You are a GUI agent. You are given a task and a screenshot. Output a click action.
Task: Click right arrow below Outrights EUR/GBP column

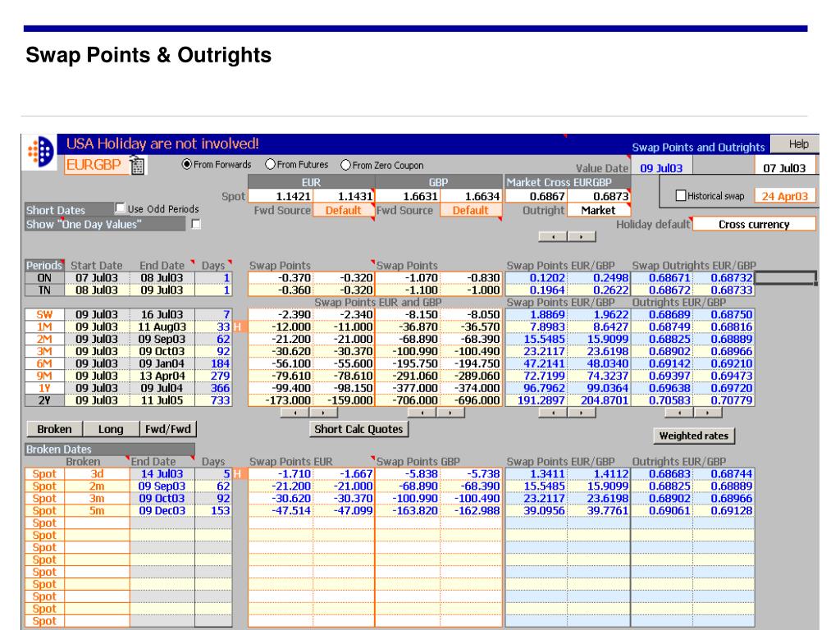(708, 412)
